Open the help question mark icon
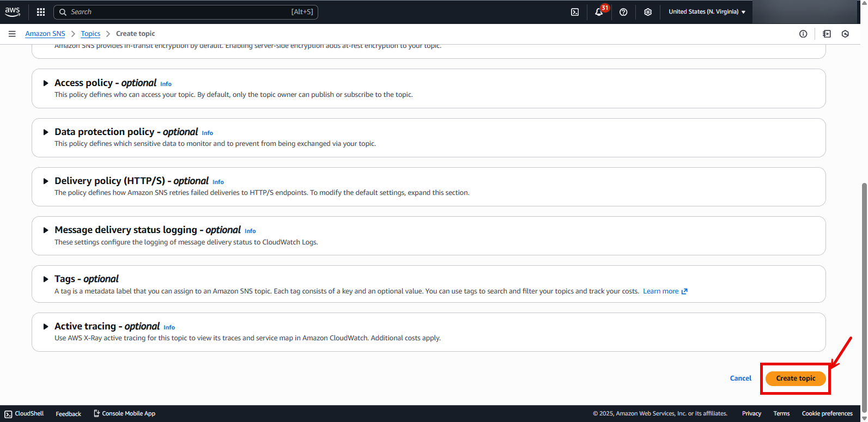 (x=623, y=12)
